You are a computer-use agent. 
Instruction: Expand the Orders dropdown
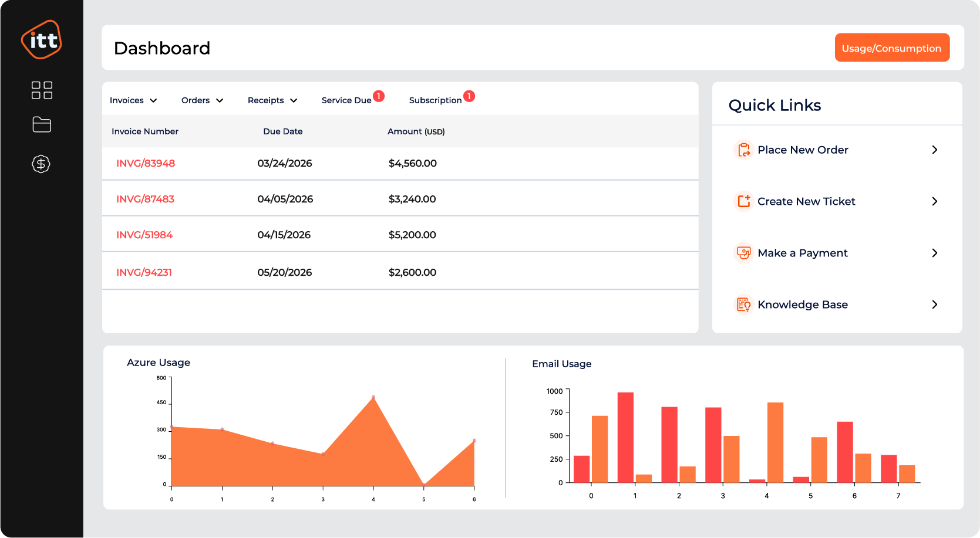click(203, 100)
